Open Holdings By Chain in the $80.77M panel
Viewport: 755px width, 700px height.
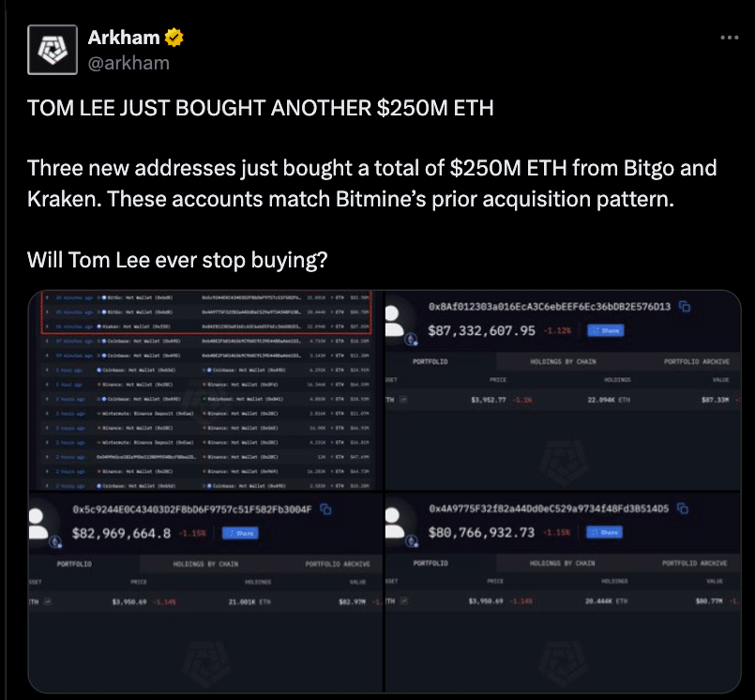pos(562,563)
